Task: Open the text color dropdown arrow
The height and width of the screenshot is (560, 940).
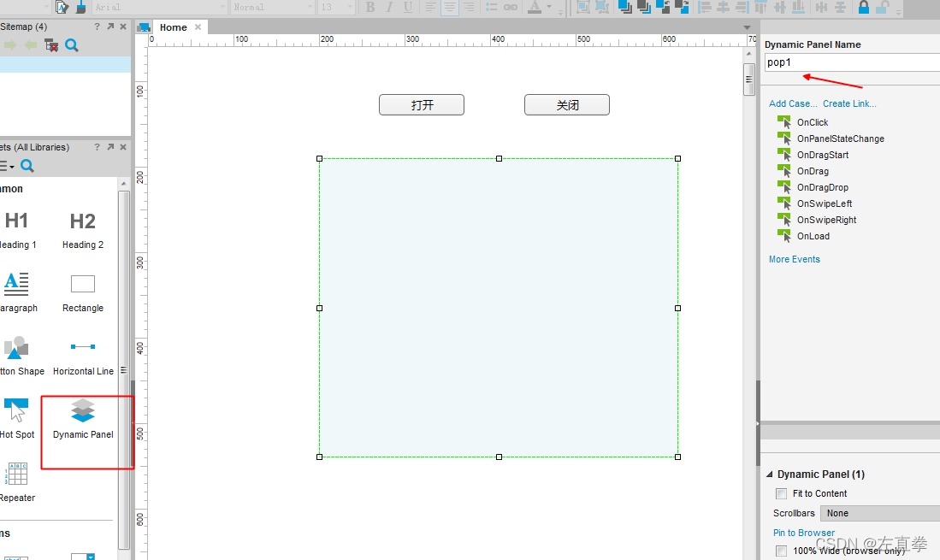Action: pyautogui.click(x=548, y=7)
